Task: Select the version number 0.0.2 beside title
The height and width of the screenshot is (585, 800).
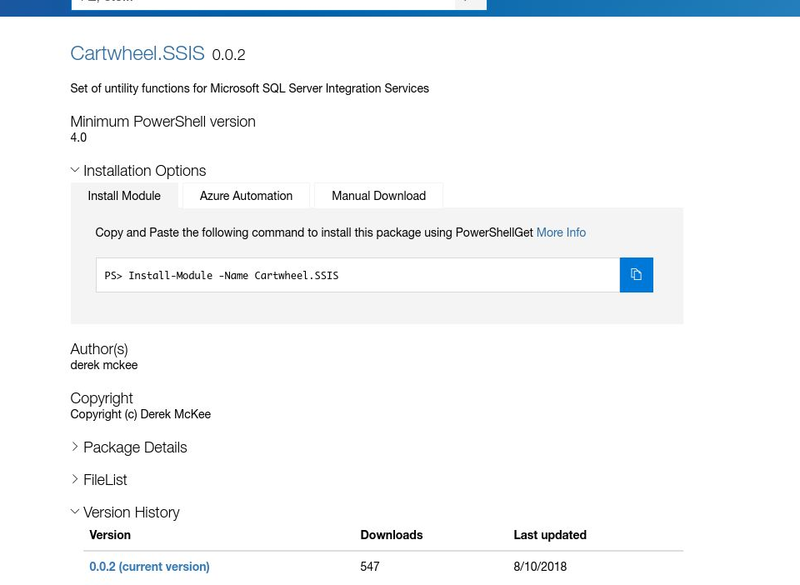Action: [x=229, y=55]
